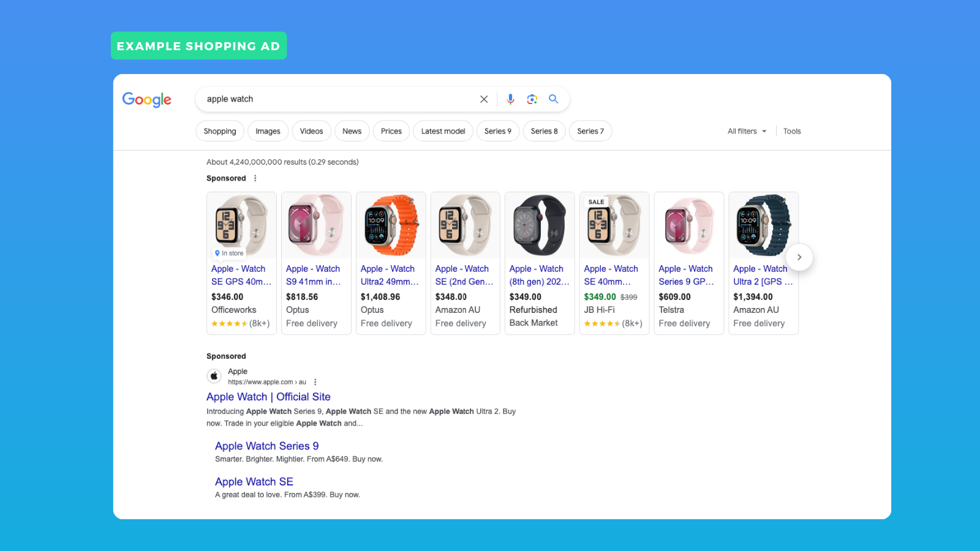The image size is (980, 551).
Task: Click the $818.56 price
Action: coord(302,297)
